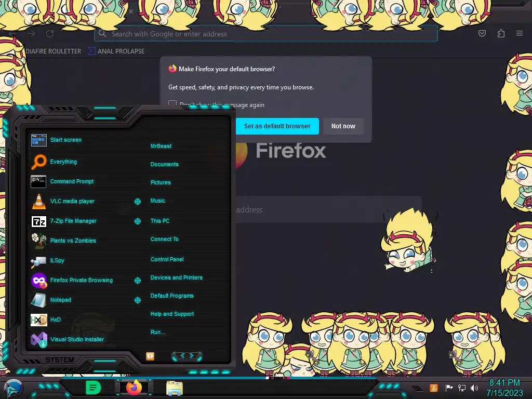Expand Notepad jump list
The width and height of the screenshot is (532, 399).
[137, 300]
